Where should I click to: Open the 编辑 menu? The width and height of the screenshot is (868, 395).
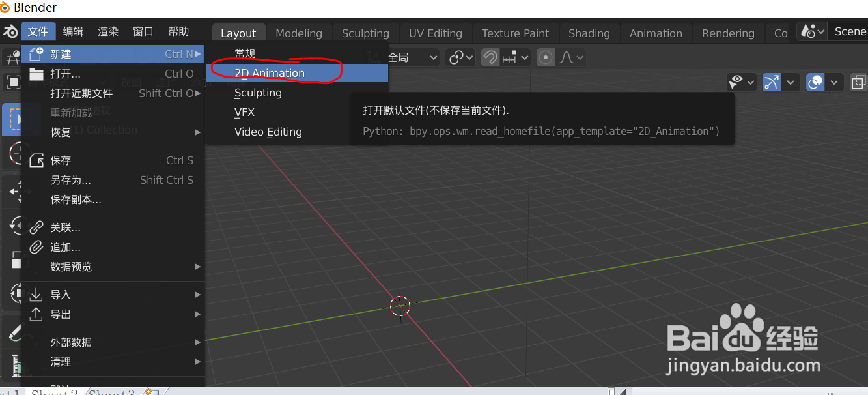coord(73,31)
